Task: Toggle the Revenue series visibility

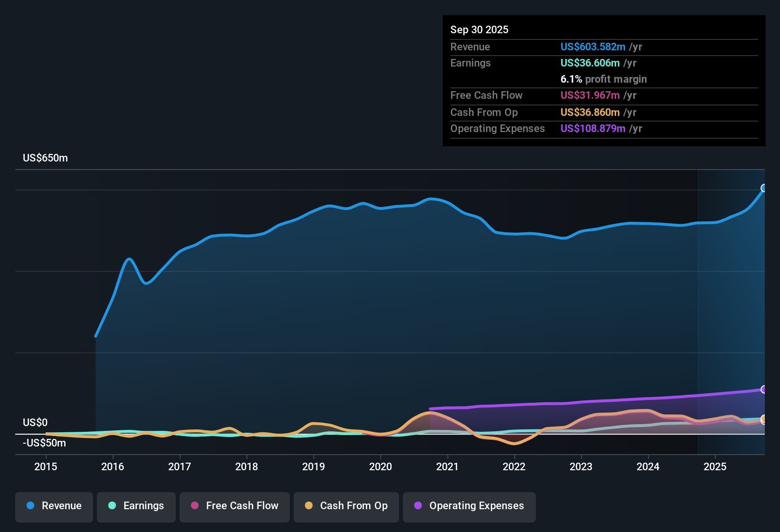Action: (54, 506)
